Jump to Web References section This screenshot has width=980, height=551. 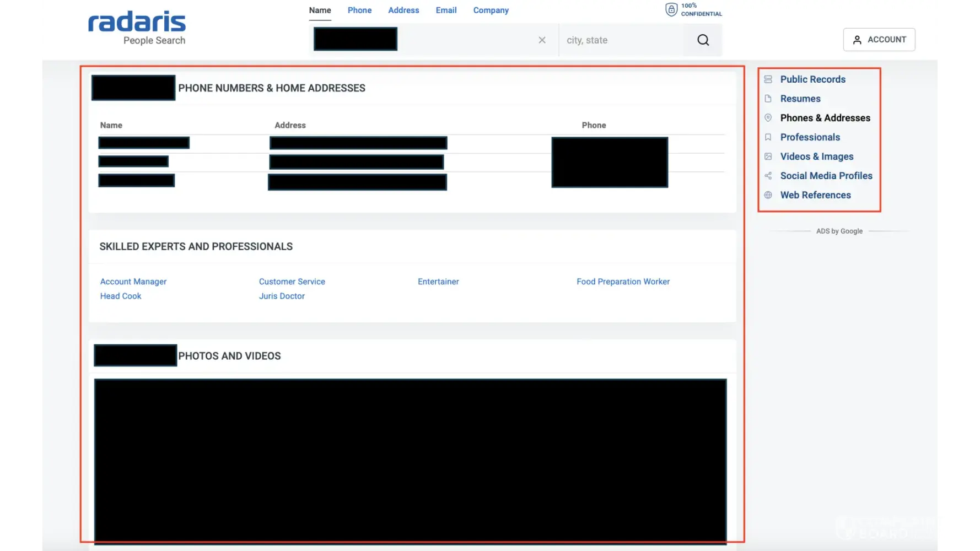[x=815, y=195]
